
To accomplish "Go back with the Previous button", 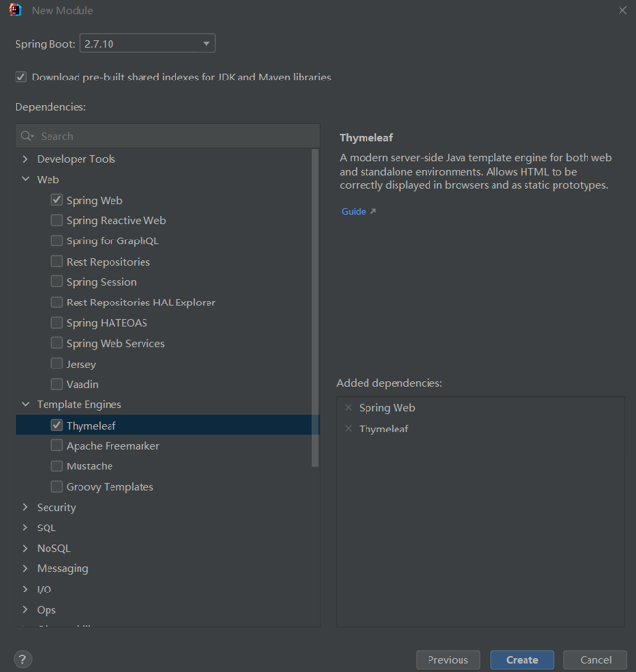I will [x=448, y=659].
